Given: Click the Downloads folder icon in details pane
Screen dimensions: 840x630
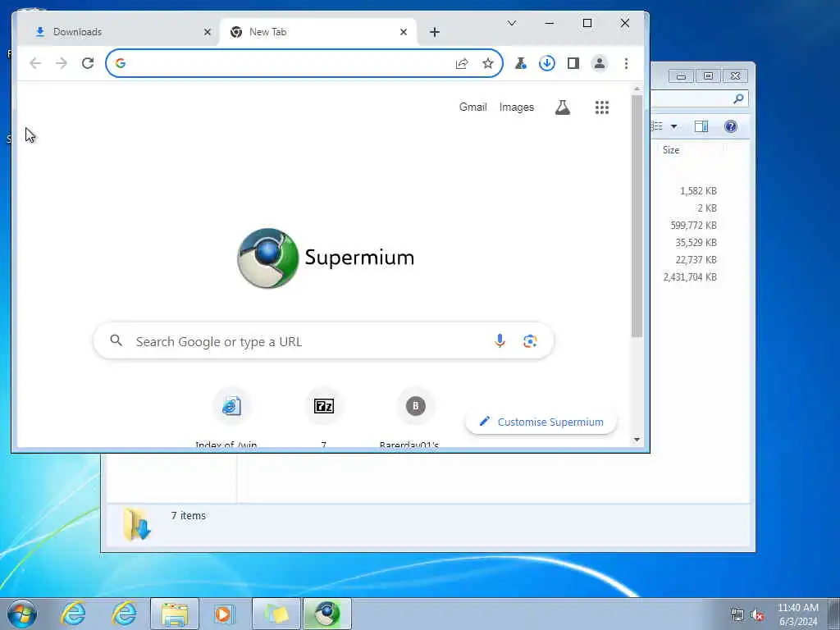Looking at the screenshot, I should click(x=137, y=524).
